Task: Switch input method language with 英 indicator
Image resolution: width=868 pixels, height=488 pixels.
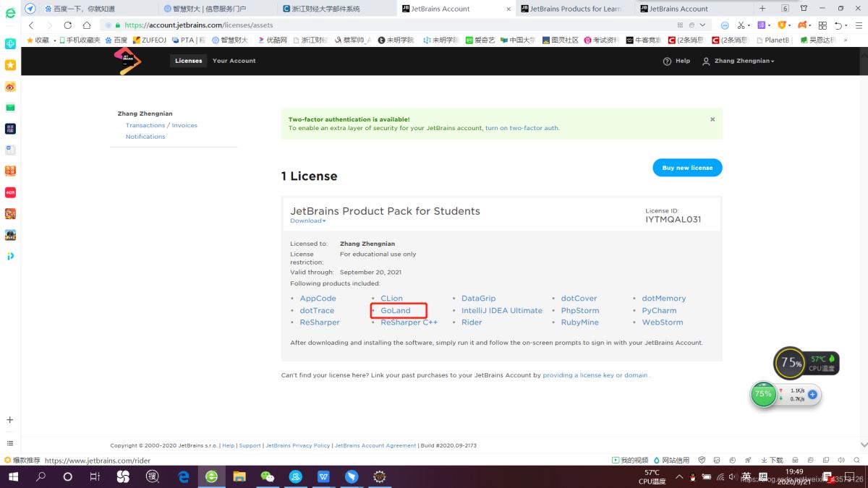Action: click(747, 477)
